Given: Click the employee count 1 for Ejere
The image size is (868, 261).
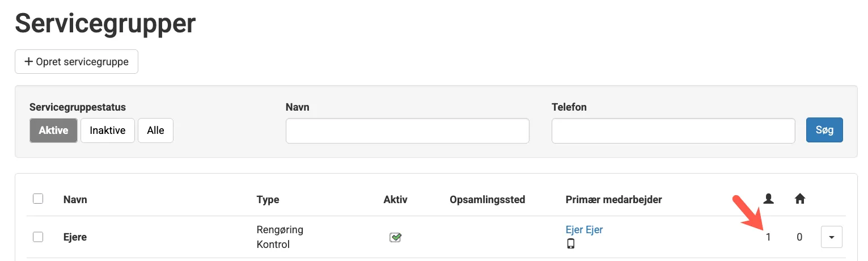Looking at the screenshot, I should click(768, 237).
